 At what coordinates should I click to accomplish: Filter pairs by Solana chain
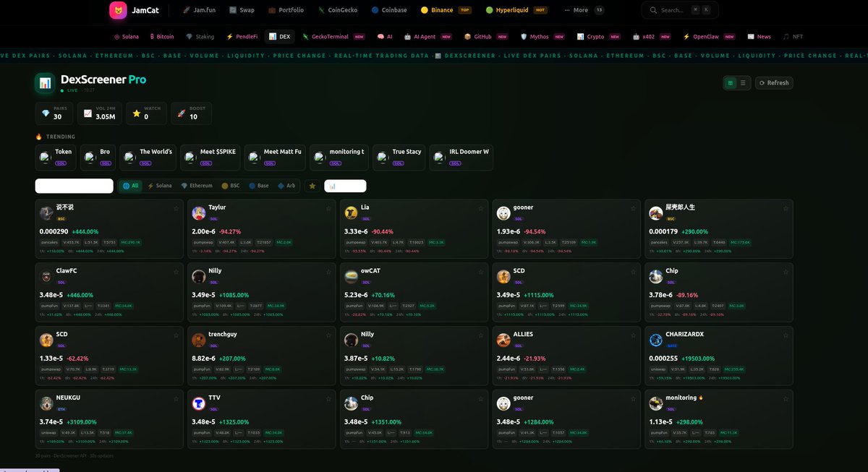(160, 186)
